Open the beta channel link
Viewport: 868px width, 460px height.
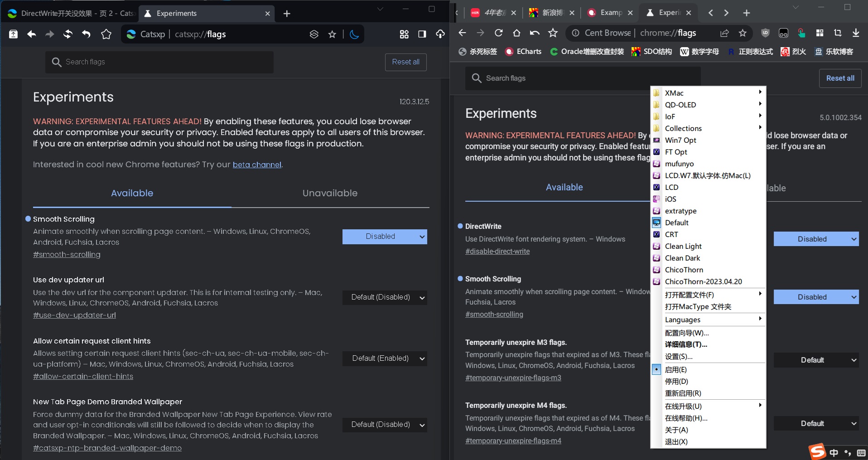point(257,165)
